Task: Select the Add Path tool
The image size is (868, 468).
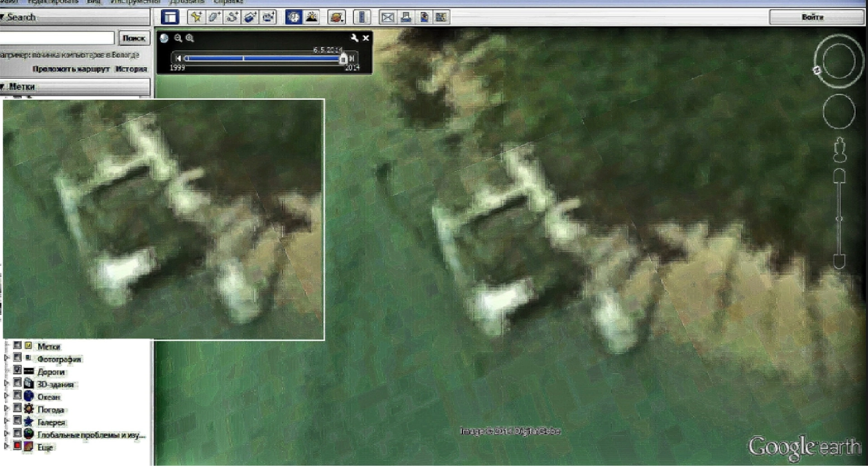Action: coord(232,17)
